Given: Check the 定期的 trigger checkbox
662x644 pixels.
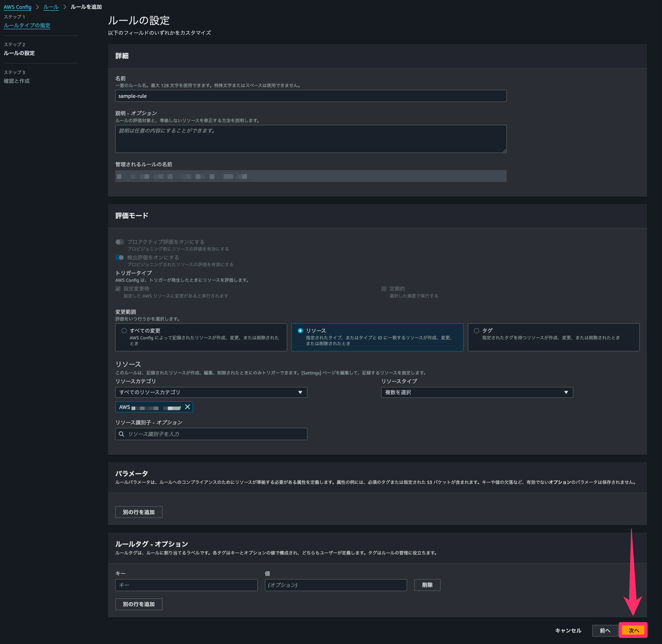Looking at the screenshot, I should point(384,289).
